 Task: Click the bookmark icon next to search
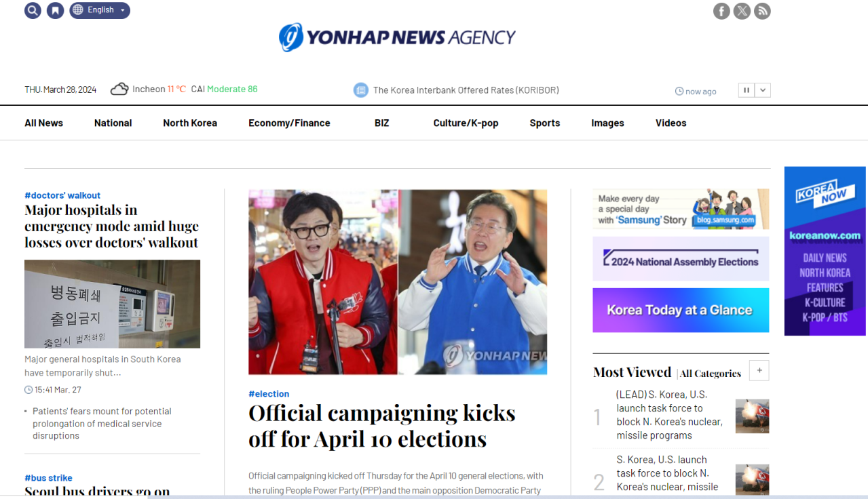pyautogui.click(x=55, y=11)
